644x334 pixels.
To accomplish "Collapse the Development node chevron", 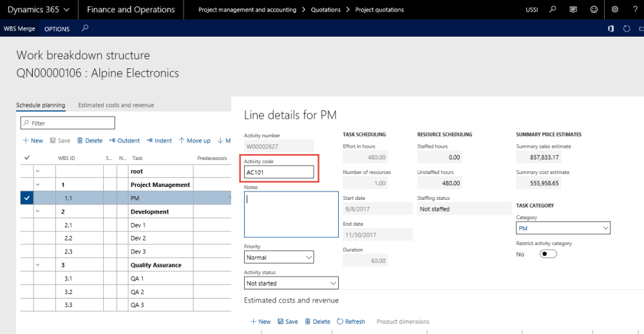I will coord(37,211).
